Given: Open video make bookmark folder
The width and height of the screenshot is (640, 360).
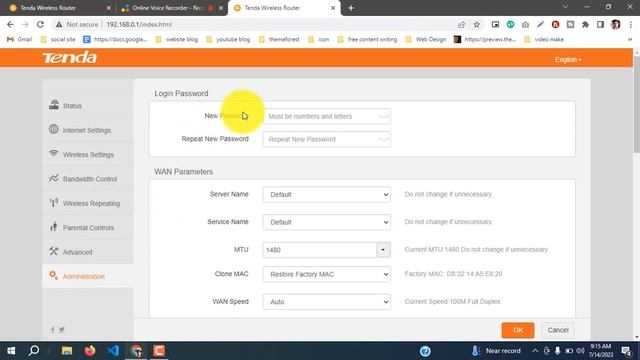Looking at the screenshot, I should pos(544,40).
